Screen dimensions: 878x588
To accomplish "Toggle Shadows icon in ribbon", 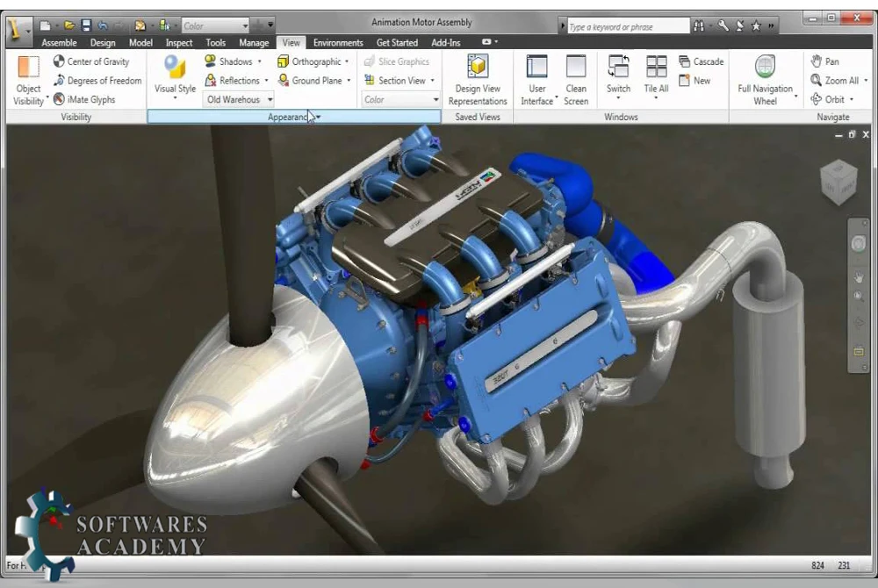I will pyautogui.click(x=211, y=61).
